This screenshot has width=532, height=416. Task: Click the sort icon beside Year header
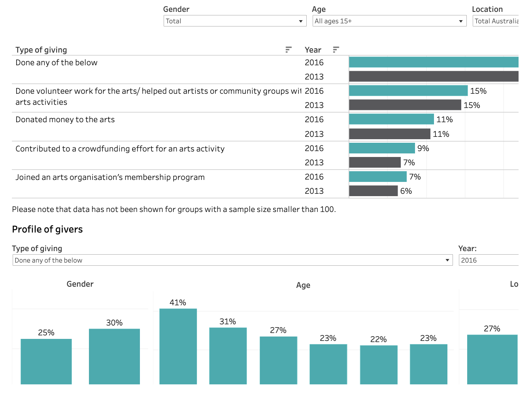tap(336, 49)
